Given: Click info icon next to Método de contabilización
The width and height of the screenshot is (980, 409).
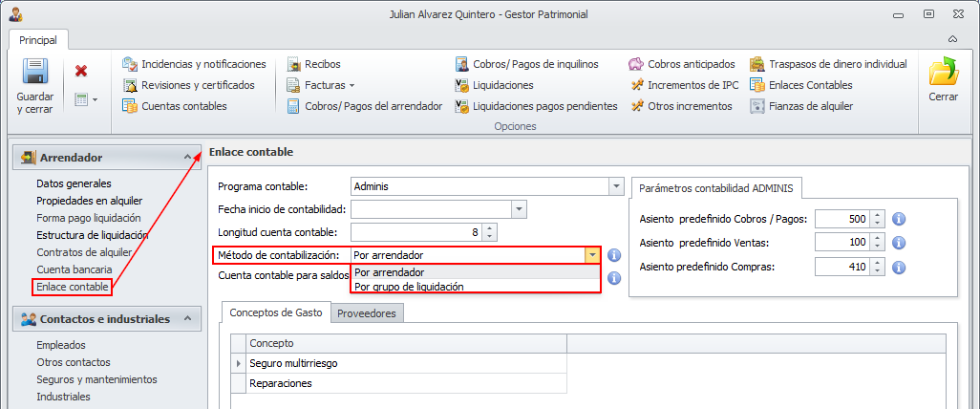Looking at the screenshot, I should point(614,255).
